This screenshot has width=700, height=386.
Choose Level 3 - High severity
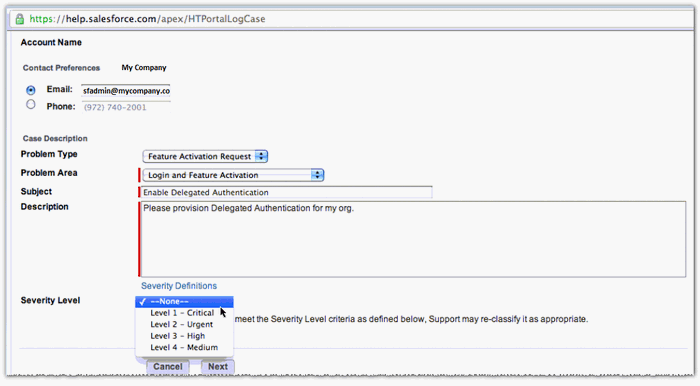[x=184, y=336]
